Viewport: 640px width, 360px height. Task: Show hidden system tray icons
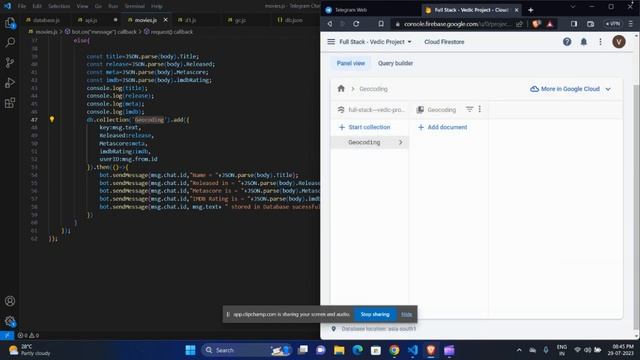click(519, 350)
